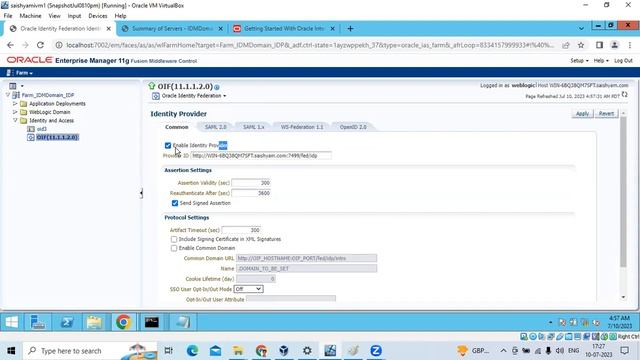Open a new browser tab

pos(350,29)
